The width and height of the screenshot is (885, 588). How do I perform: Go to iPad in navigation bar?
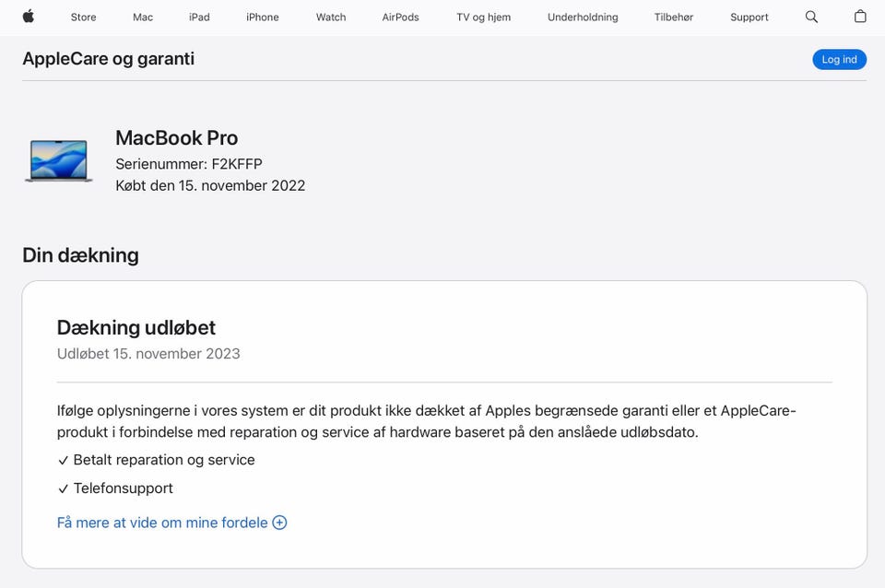coord(199,17)
